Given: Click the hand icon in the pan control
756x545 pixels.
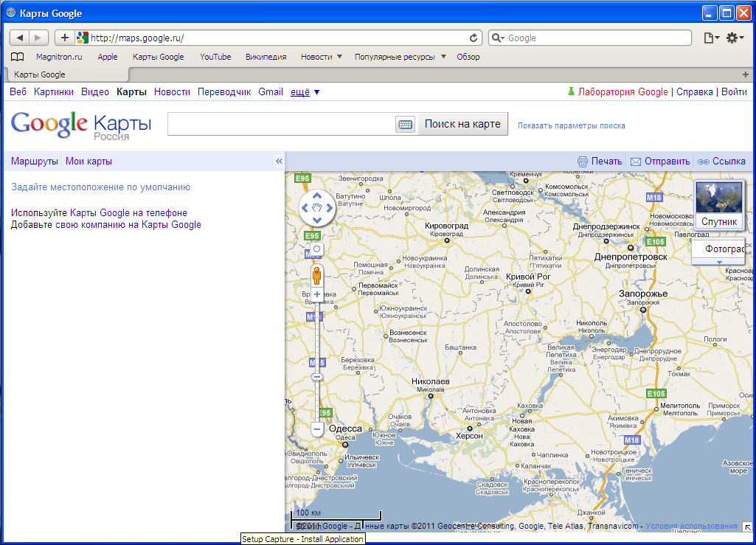Looking at the screenshot, I should (x=316, y=208).
